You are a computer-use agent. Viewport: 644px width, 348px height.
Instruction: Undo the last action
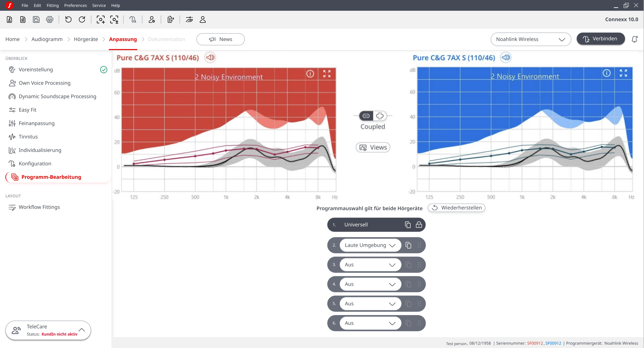click(x=68, y=19)
